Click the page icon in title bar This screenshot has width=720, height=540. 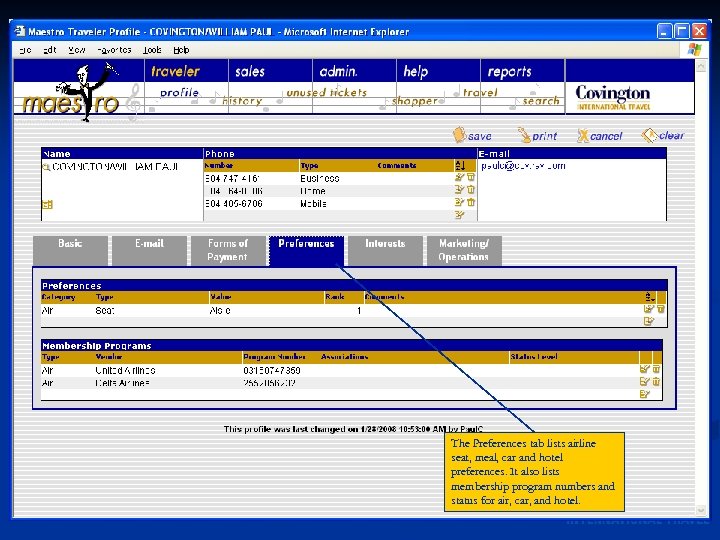[x=20, y=31]
